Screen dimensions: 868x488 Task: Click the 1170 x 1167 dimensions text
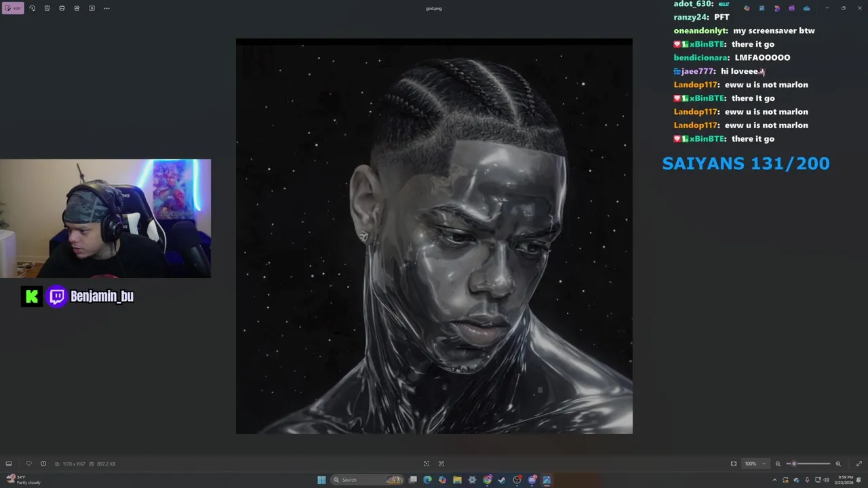(74, 464)
